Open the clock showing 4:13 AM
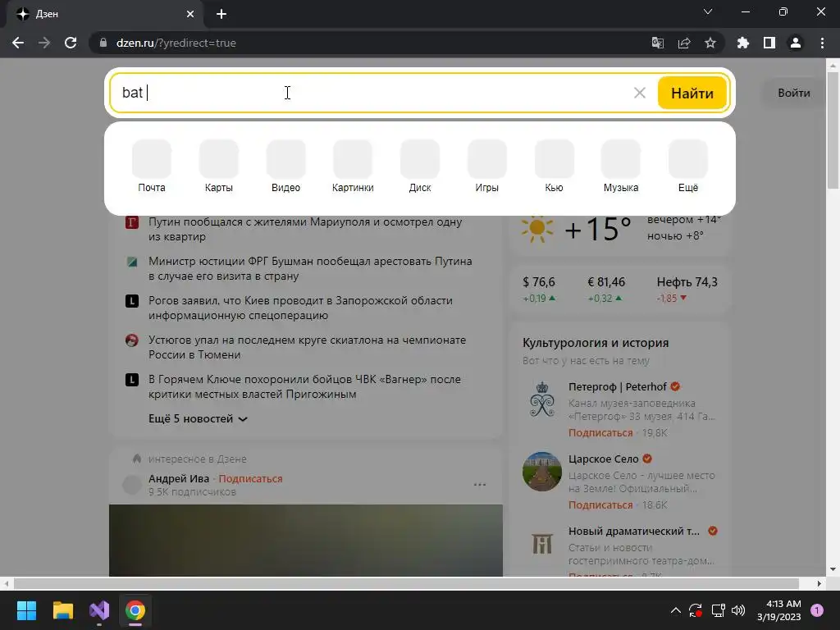840x630 pixels. click(778, 610)
